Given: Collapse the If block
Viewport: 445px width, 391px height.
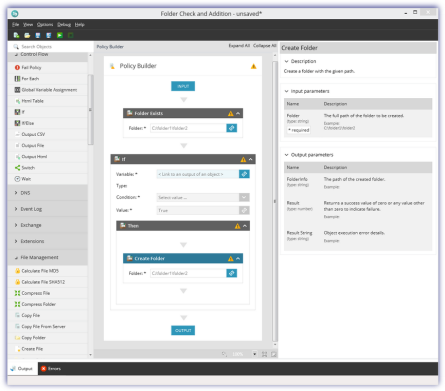Looking at the screenshot, I should pos(251,160).
